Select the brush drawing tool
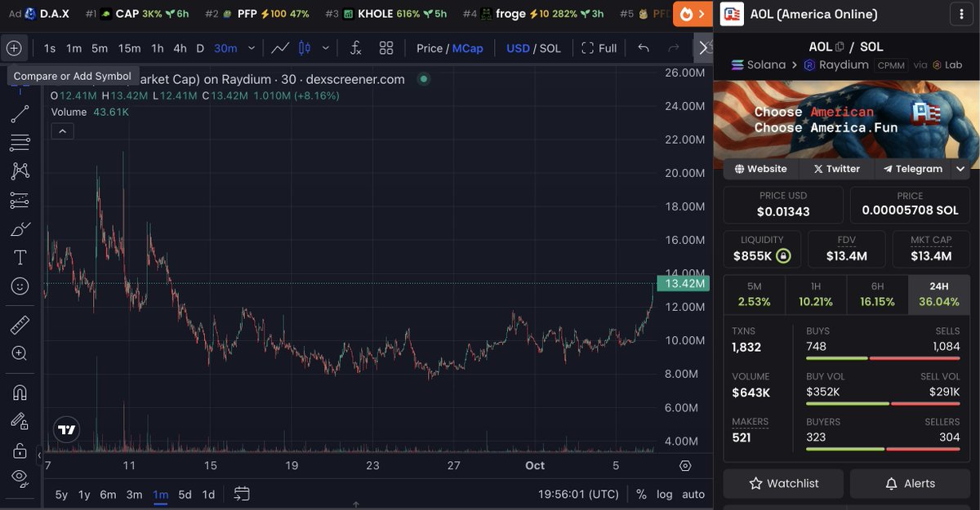Image resolution: width=980 pixels, height=510 pixels. [x=20, y=229]
